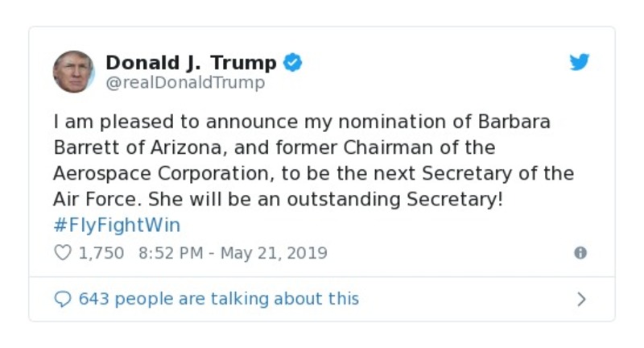644x348 pixels.
Task: Click the Twitter bird logo
Action: 580,63
